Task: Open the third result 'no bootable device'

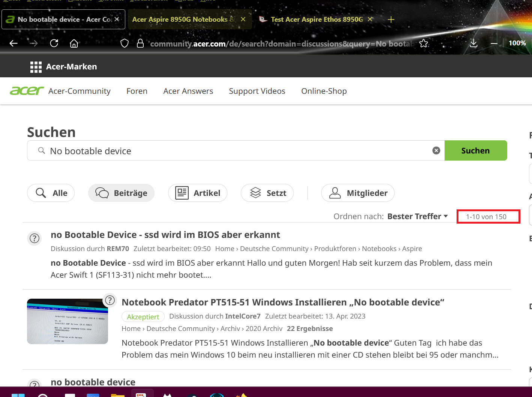Action: (93, 382)
